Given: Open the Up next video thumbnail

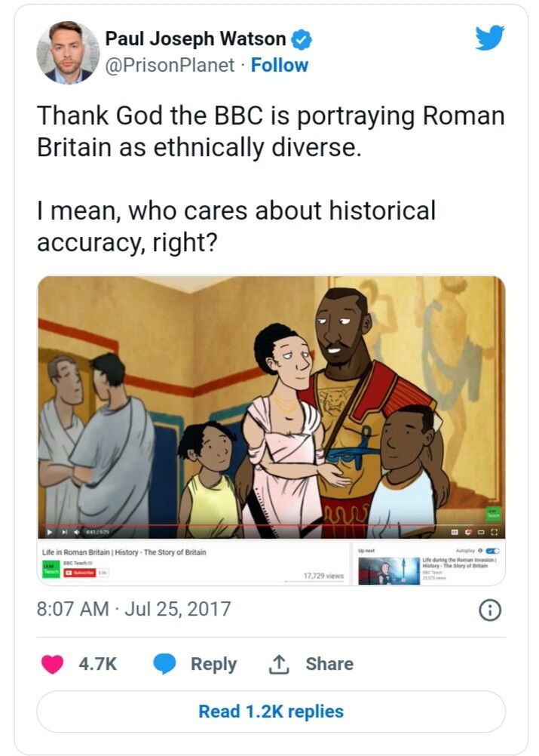Looking at the screenshot, I should click(389, 570).
